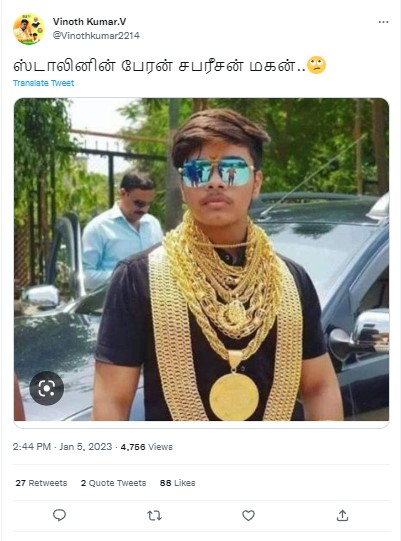
Task: Click the reply speech bubble icon
Action: [59, 515]
